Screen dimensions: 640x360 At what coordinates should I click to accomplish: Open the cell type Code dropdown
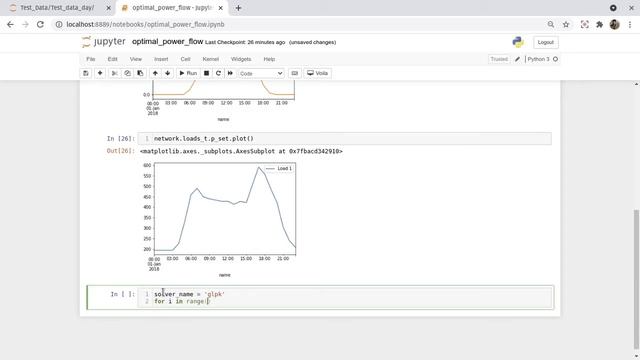point(261,73)
